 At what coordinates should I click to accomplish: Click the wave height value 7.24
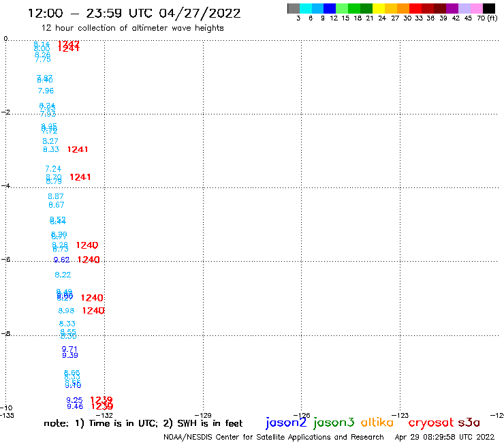point(53,169)
